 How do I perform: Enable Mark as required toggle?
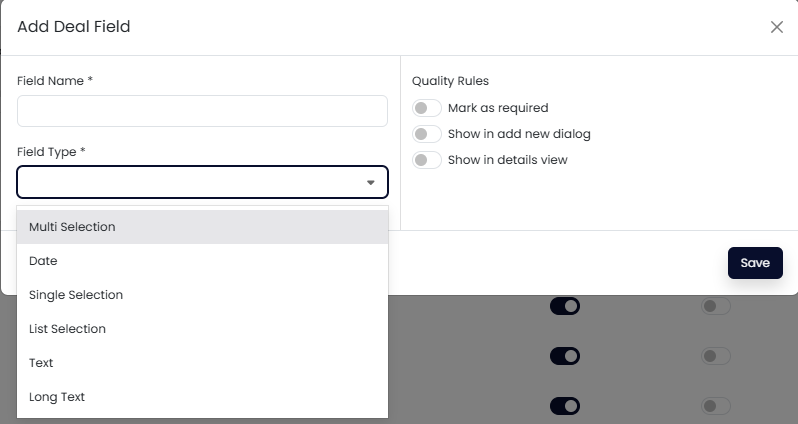coord(427,108)
